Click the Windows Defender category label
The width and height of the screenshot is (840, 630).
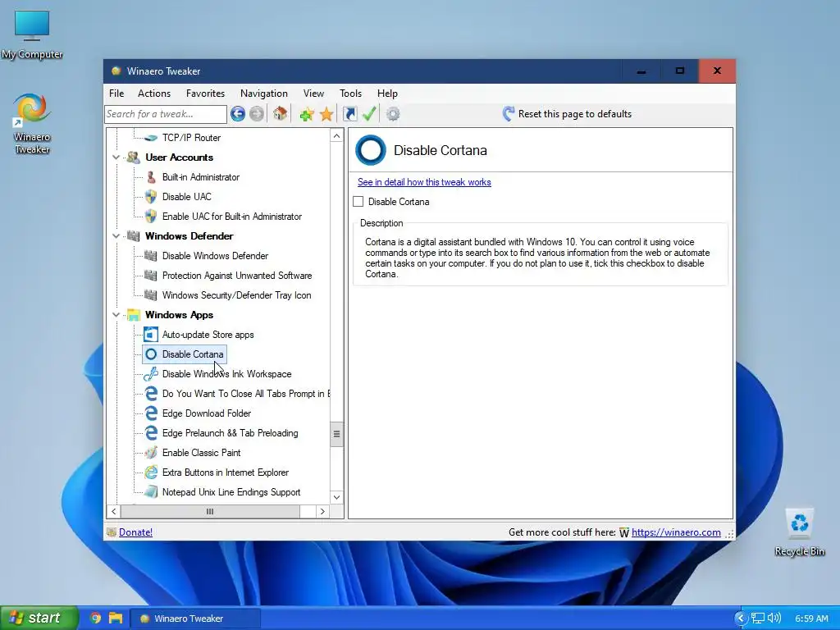[x=189, y=235]
